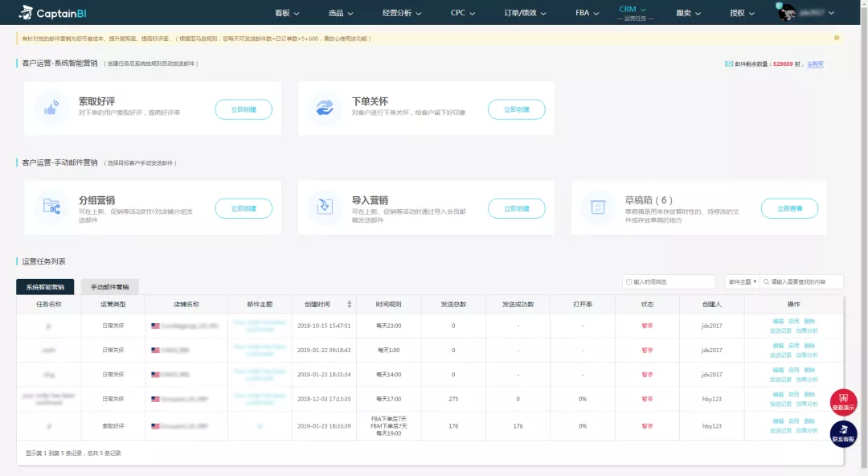Select the 系统智能营销 tab
The width and height of the screenshot is (868, 476).
(x=45, y=287)
